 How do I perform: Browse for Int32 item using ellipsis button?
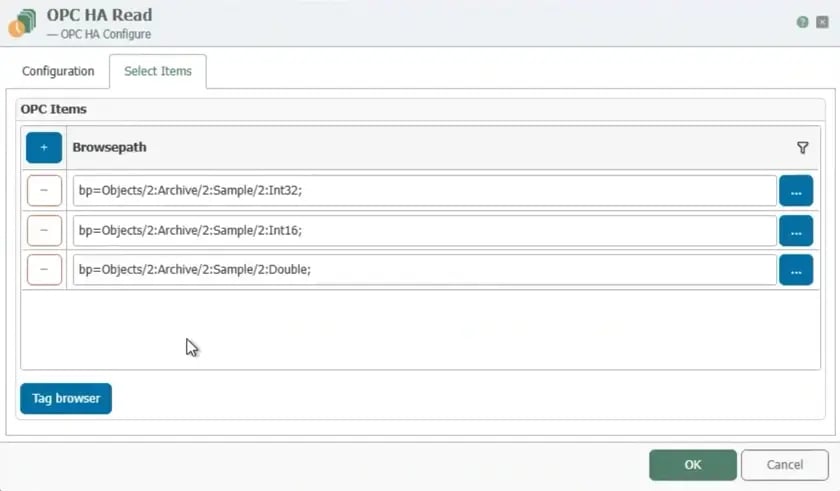795,191
